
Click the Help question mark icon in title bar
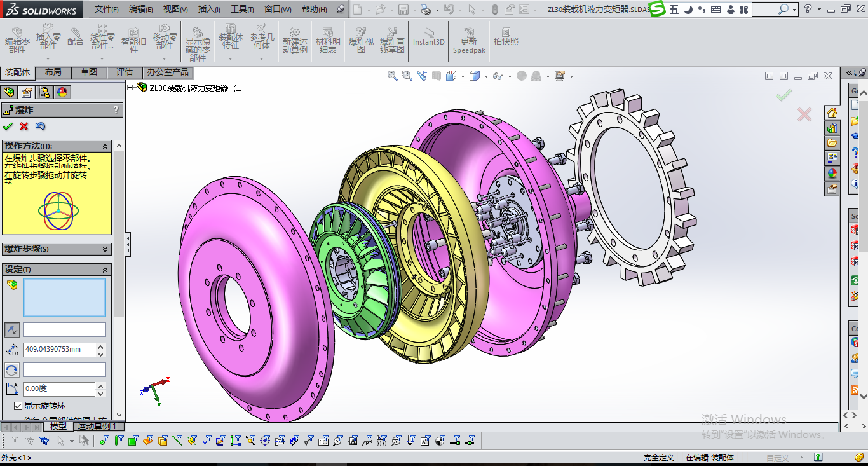coord(808,9)
